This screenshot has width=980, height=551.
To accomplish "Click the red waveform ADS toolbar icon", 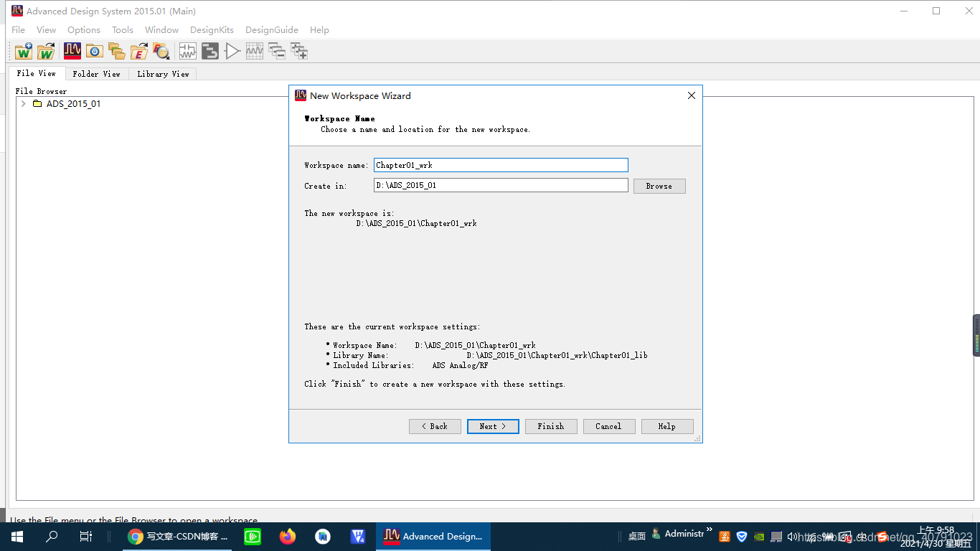I will tap(72, 51).
